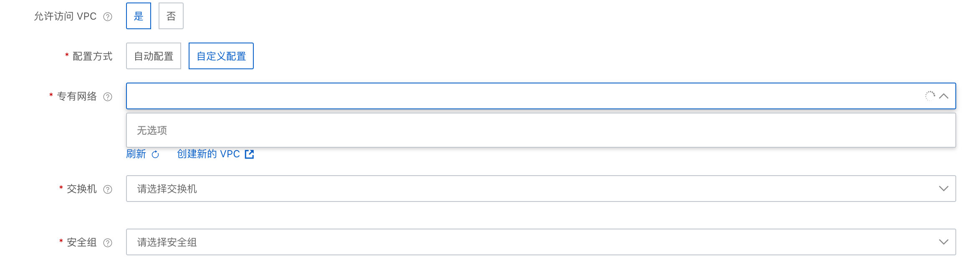Expand the 安全组 dropdown arrow
980x277 pixels.
pyautogui.click(x=944, y=242)
